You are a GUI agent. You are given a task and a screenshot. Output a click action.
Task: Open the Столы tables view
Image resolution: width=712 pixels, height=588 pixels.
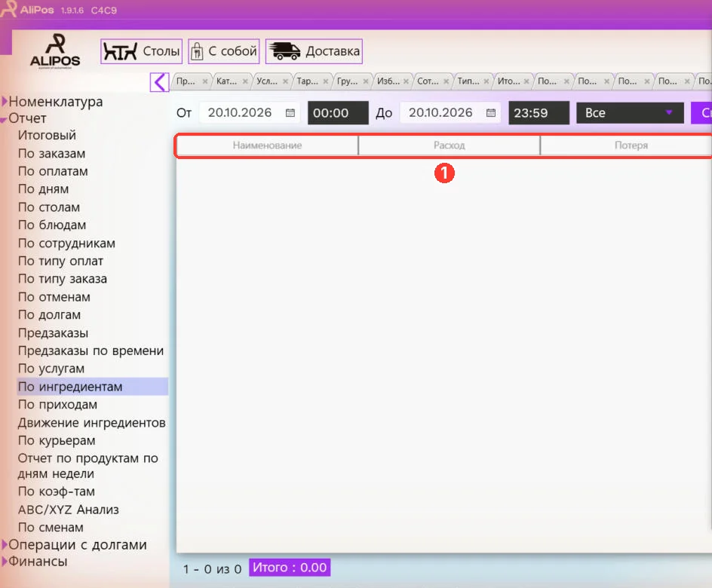tap(141, 51)
